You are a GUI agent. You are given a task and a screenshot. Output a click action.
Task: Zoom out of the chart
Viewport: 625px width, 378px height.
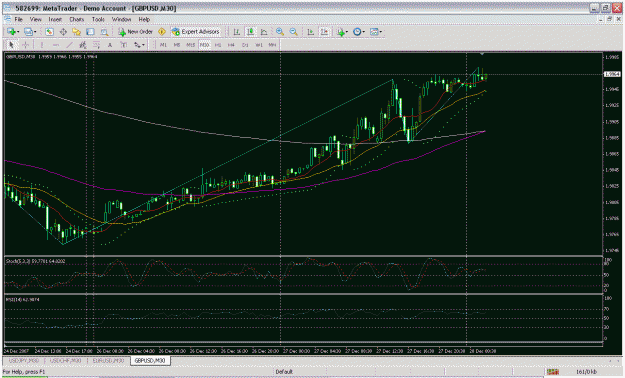tap(293, 32)
